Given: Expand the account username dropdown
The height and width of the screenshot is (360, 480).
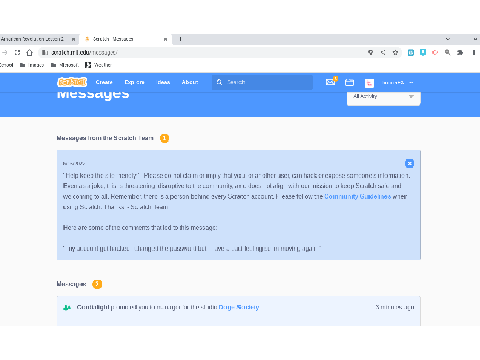Looking at the screenshot, I should (398, 82).
